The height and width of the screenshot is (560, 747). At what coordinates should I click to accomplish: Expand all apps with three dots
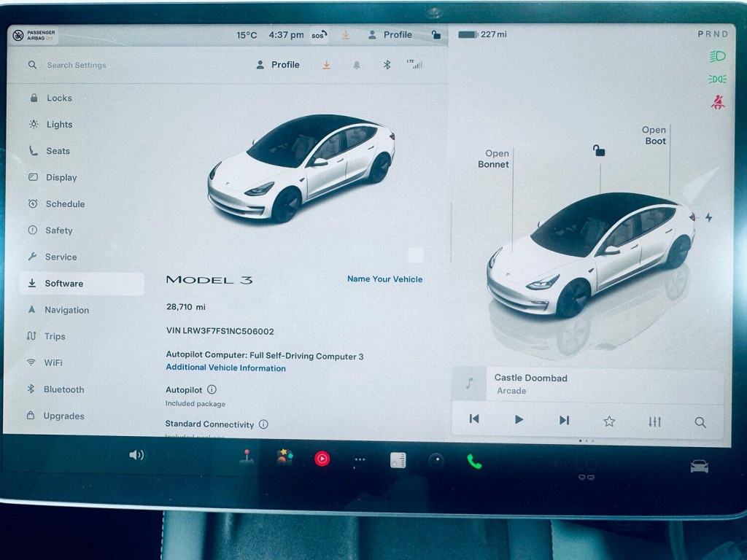pyautogui.click(x=360, y=459)
